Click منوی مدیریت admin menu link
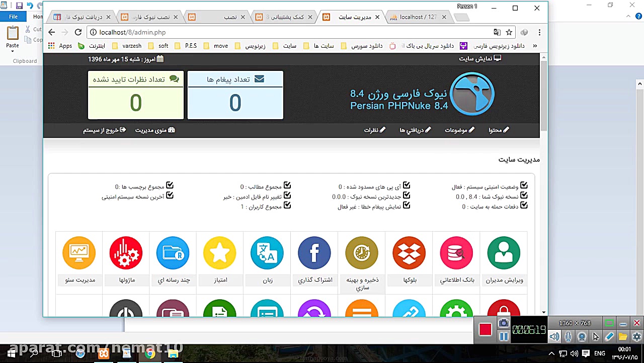This screenshot has height=363, width=644. [155, 130]
